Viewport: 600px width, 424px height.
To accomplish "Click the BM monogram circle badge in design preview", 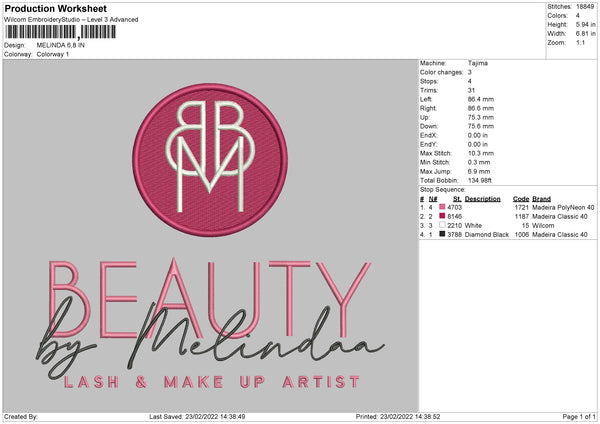I will coord(210,160).
